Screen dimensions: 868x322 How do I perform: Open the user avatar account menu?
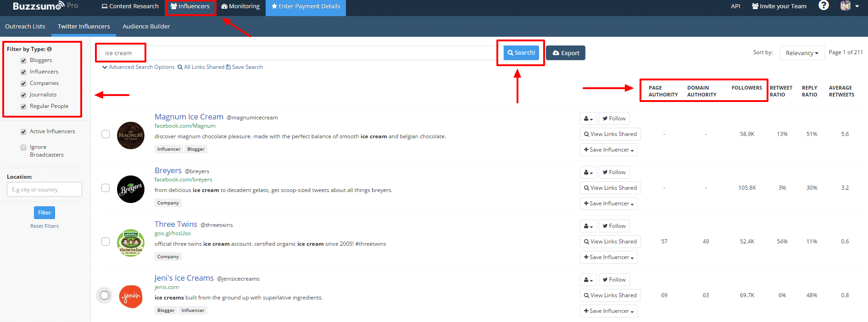pos(850,6)
